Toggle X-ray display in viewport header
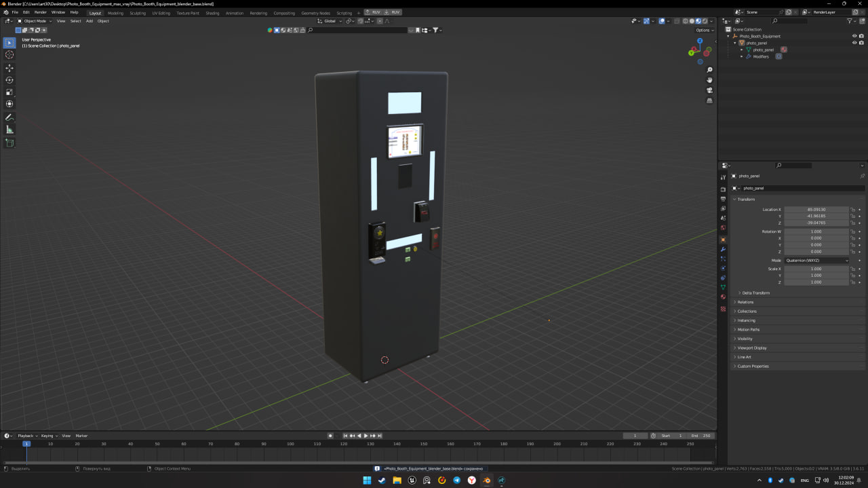 676,21
